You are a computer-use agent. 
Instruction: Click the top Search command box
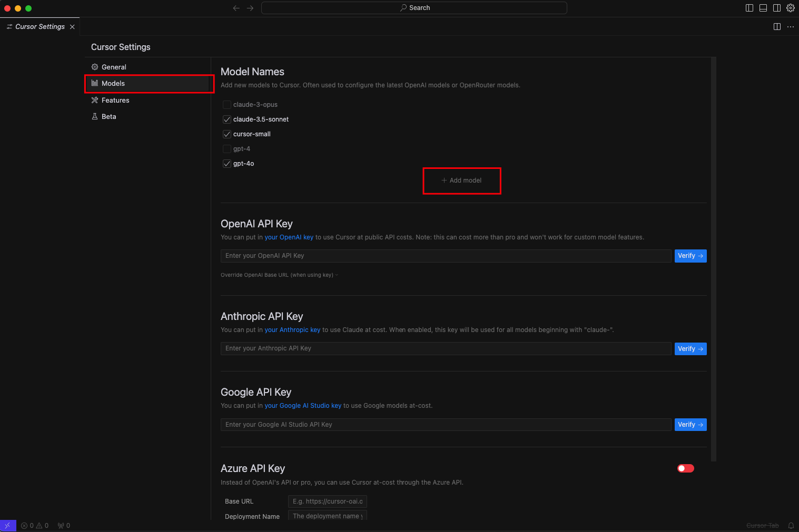(414, 8)
